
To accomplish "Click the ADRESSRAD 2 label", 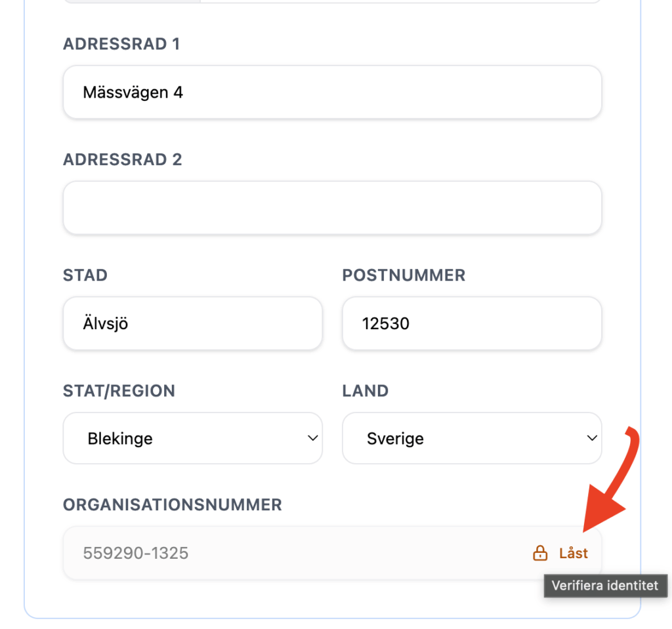I will click(122, 159).
